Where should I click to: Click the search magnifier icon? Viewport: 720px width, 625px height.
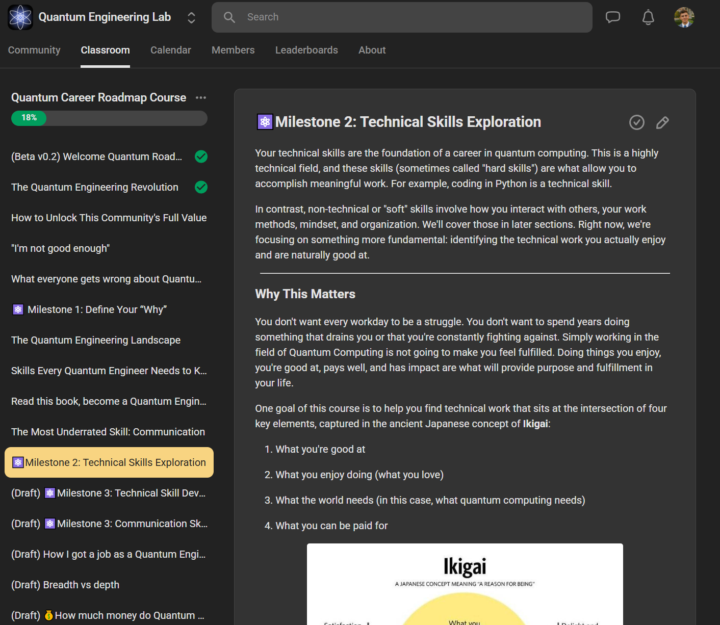tap(229, 17)
